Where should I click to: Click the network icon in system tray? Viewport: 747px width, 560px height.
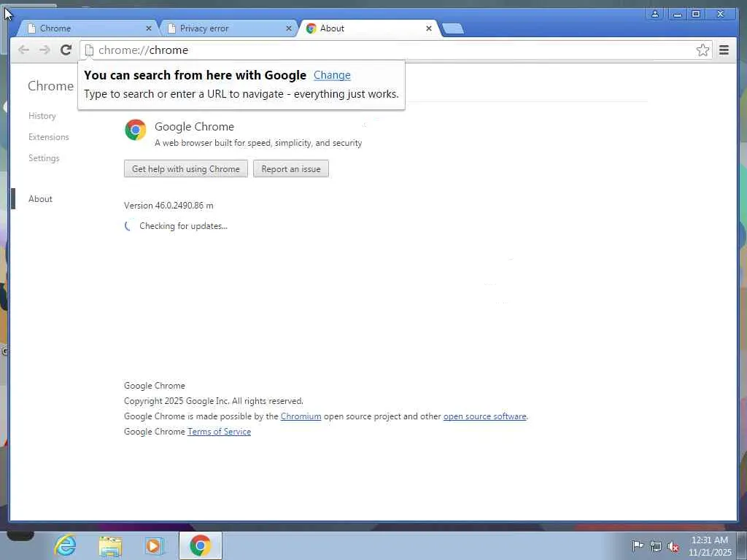click(x=656, y=546)
